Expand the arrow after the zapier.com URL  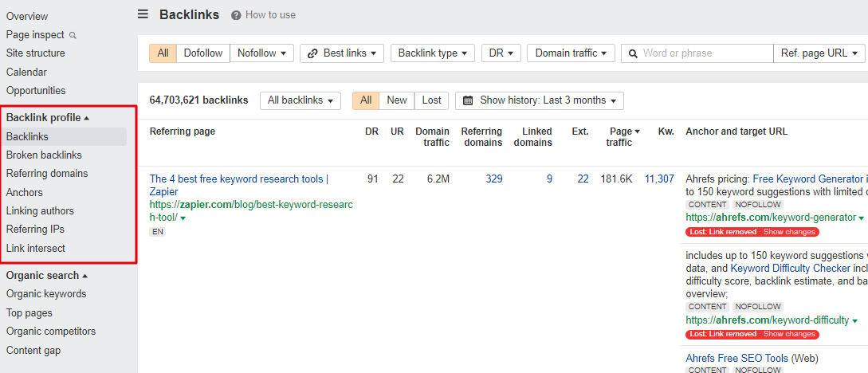tap(183, 218)
